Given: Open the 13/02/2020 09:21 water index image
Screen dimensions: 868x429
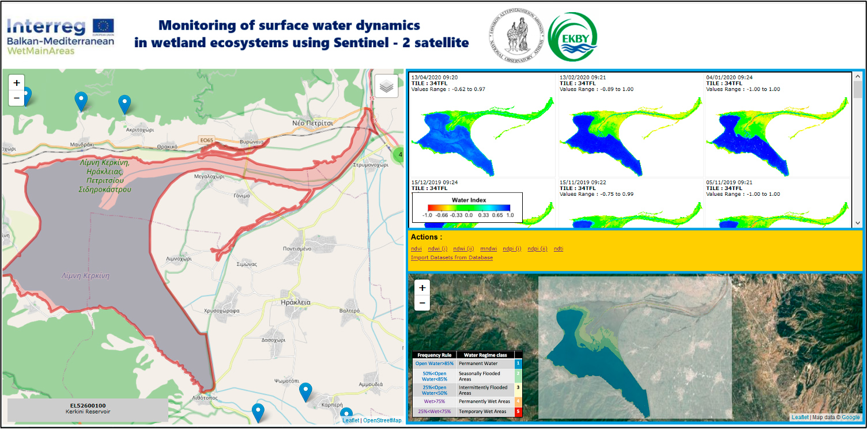Looking at the screenshot, I should [630, 135].
